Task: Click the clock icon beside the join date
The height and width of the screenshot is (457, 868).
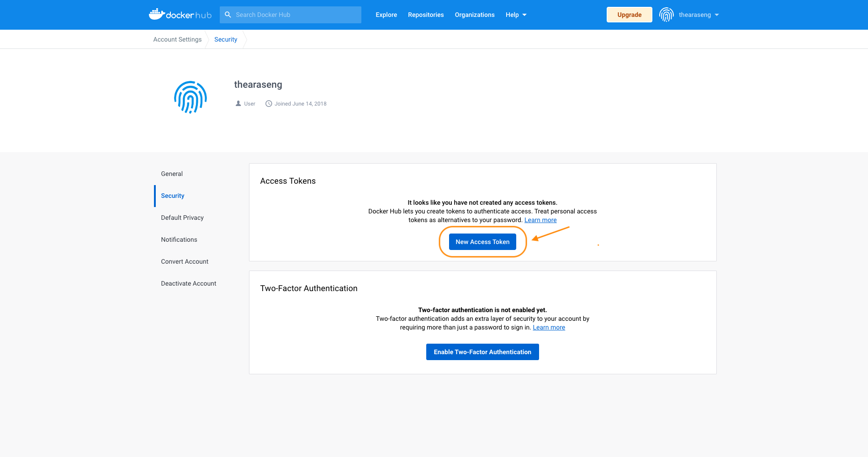Action: coord(269,104)
